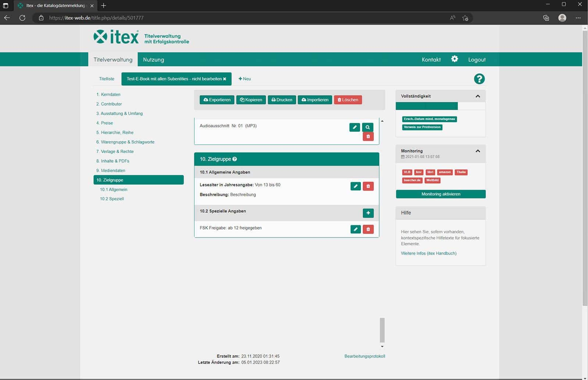
Task: Open settings gear icon in navigation bar
Action: coord(455,59)
